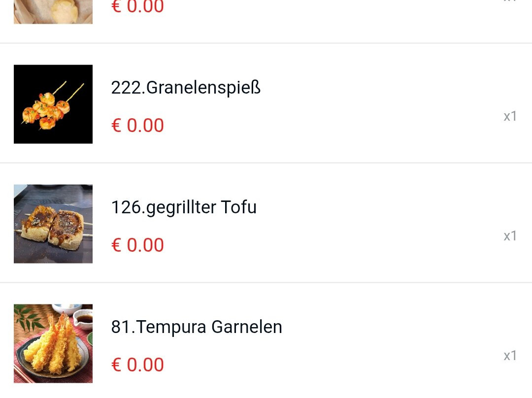
Task: Open the Tempura Garnelen dish image
Action: pyautogui.click(x=53, y=343)
